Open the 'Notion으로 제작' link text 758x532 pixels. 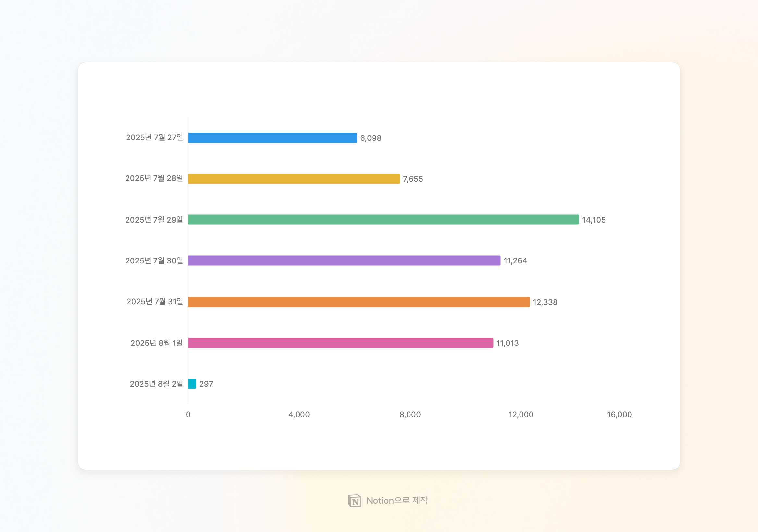click(397, 501)
